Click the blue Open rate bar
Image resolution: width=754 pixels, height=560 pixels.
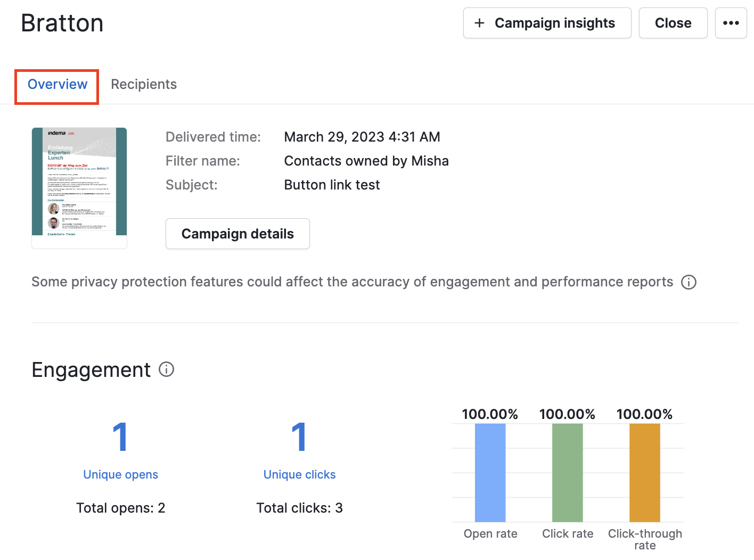coord(490,473)
